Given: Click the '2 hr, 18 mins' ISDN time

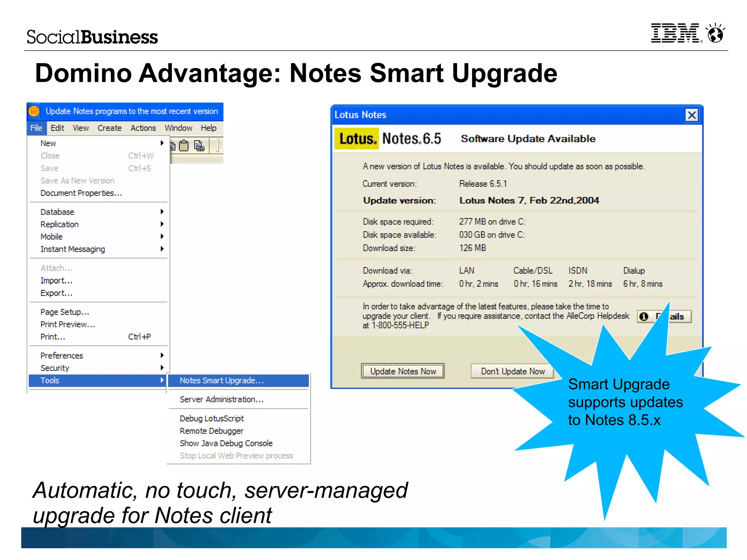Looking at the screenshot, I should [590, 283].
